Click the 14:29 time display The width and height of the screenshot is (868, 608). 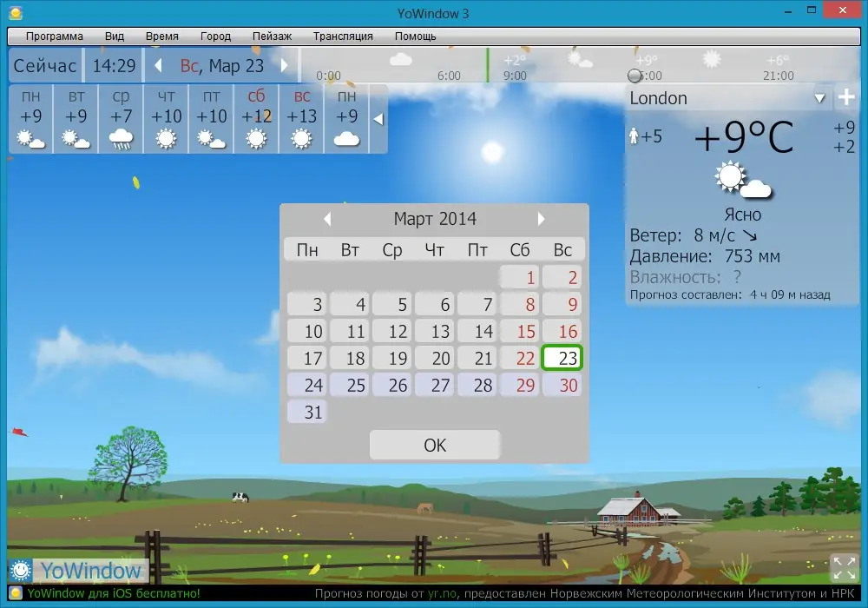pos(114,65)
